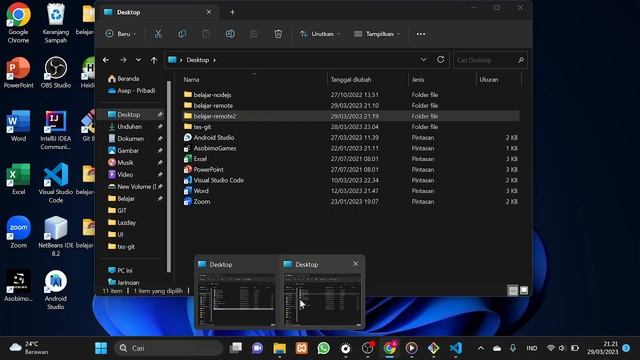Click Task View icon on taskbar
The image size is (640, 360).
point(236,348)
